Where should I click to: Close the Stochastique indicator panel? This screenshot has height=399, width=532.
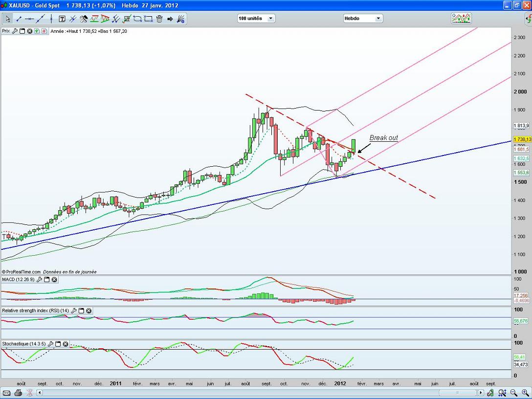click(66, 344)
